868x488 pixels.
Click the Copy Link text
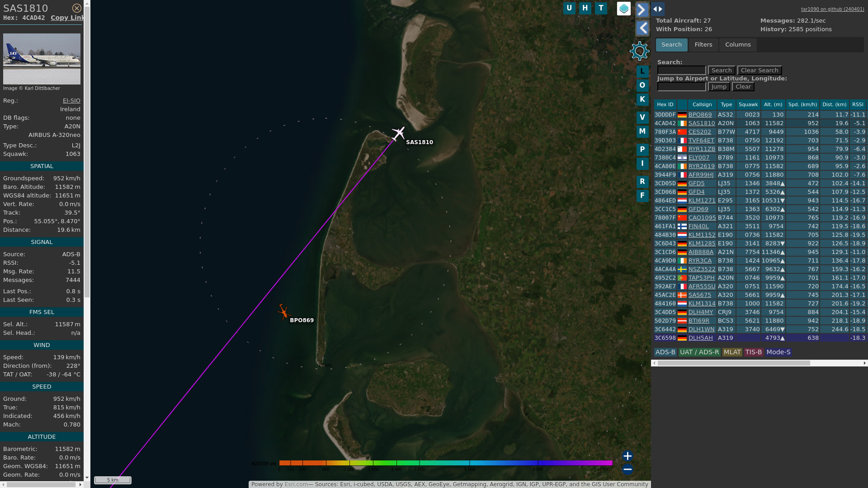[x=67, y=18]
